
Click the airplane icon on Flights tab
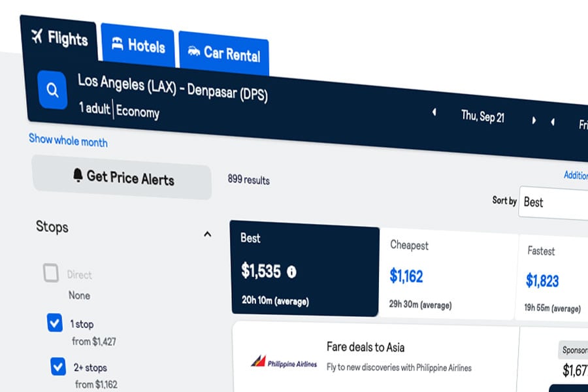point(37,36)
